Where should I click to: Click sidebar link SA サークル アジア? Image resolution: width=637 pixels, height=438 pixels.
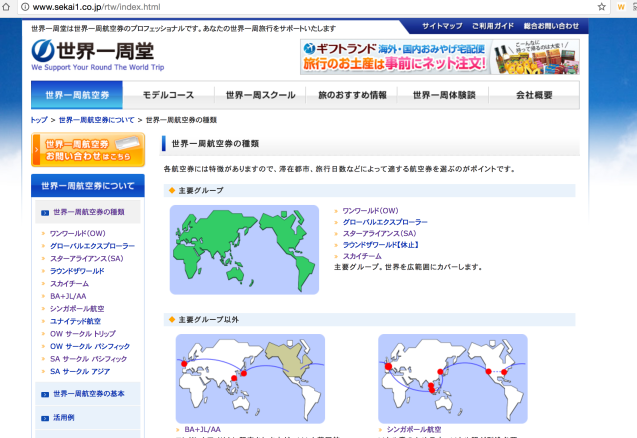click(80, 371)
